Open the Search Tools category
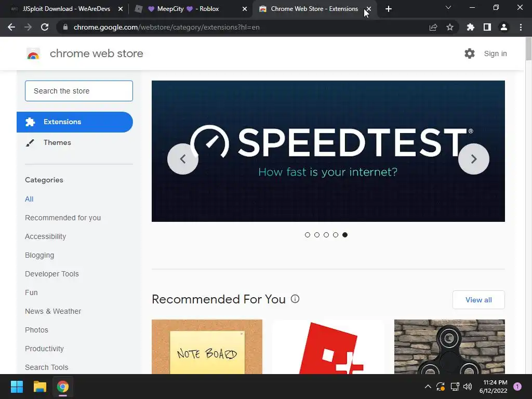This screenshot has width=532, height=399. pyautogui.click(x=46, y=367)
